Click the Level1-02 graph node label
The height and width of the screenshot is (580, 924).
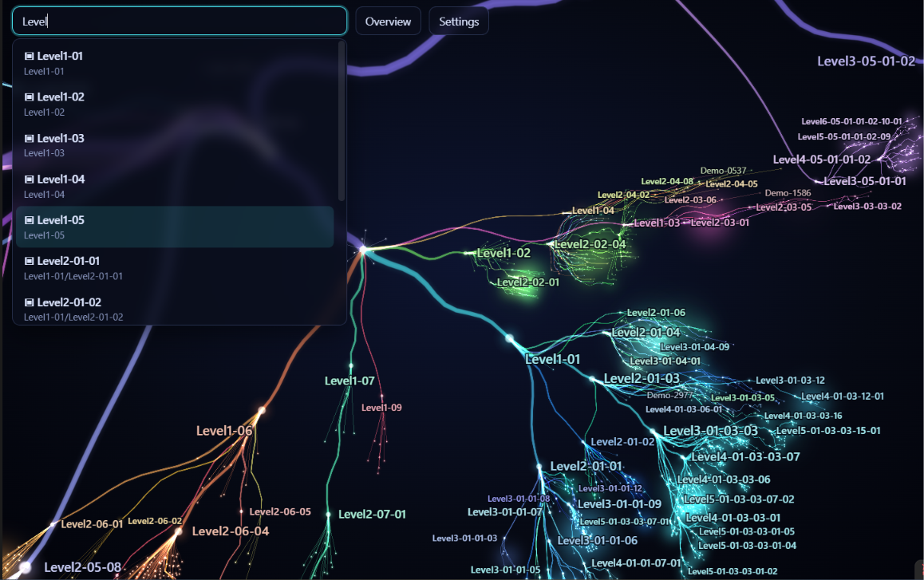tap(503, 253)
